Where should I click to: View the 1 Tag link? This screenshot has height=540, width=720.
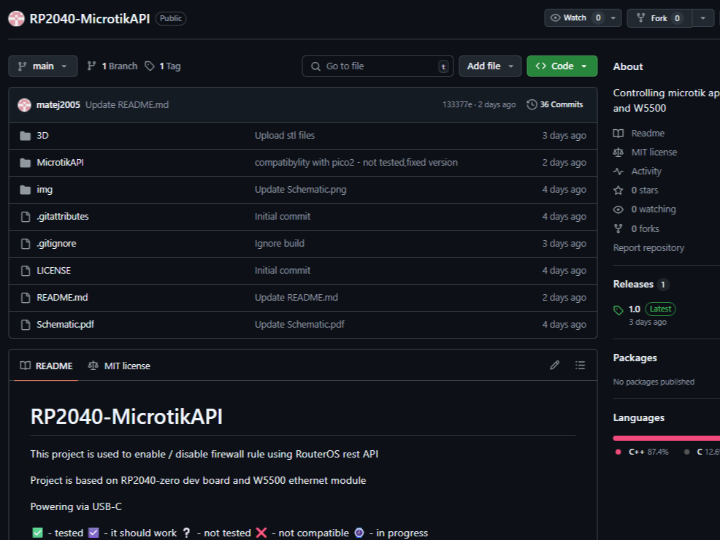coord(163,66)
